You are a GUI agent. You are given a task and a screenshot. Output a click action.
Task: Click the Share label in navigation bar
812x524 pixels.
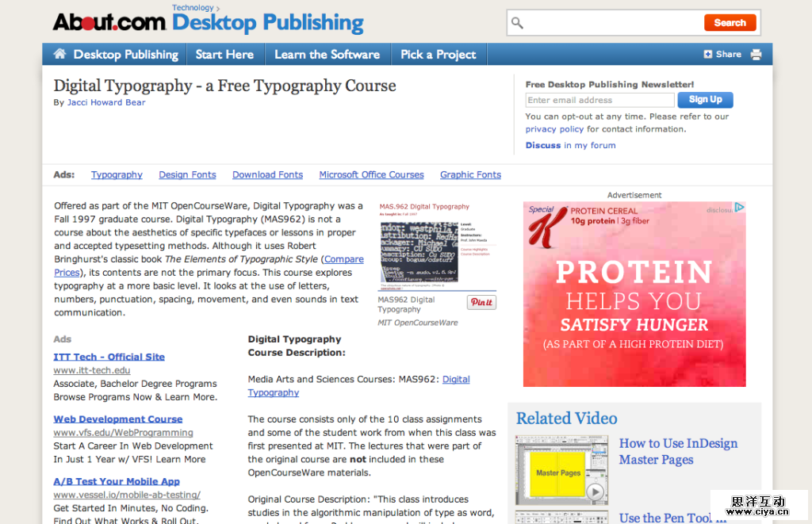coord(728,55)
